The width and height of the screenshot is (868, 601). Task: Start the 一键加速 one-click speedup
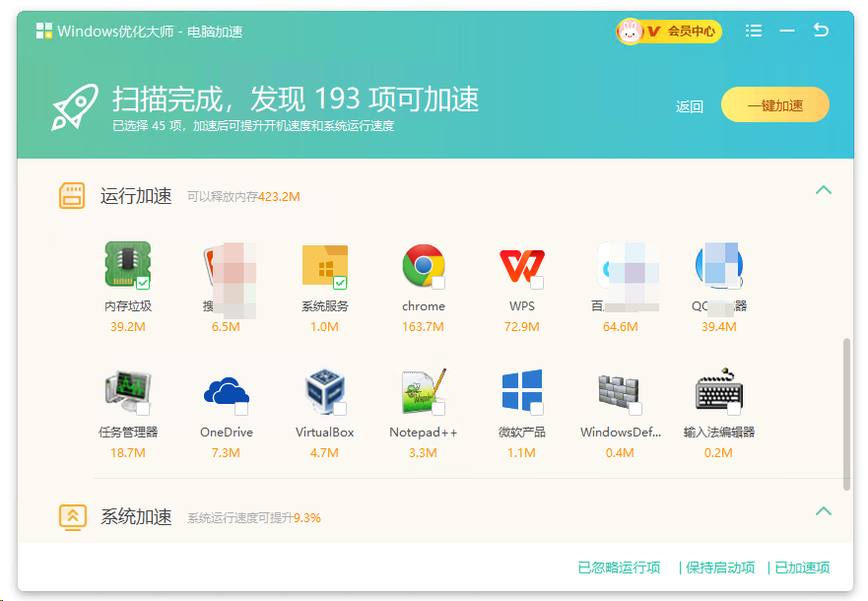pos(775,104)
